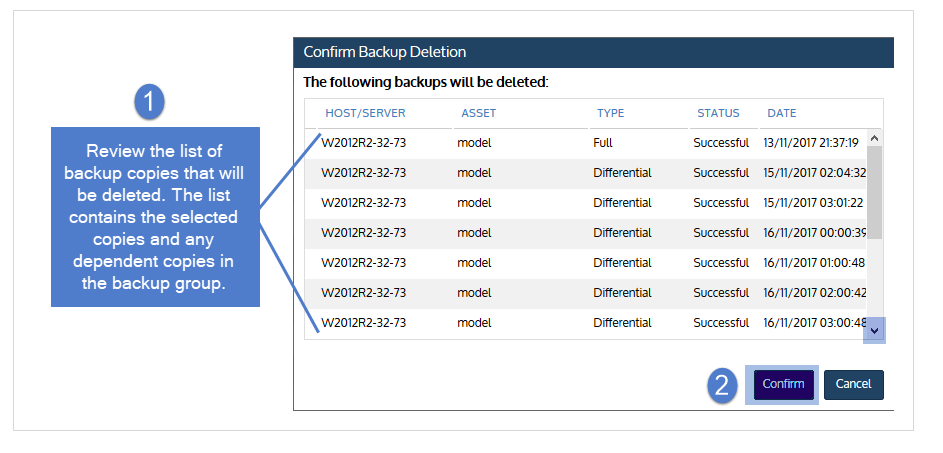This screenshot has width=943, height=453.
Task: Click the step 1 circle marker
Action: [150, 102]
